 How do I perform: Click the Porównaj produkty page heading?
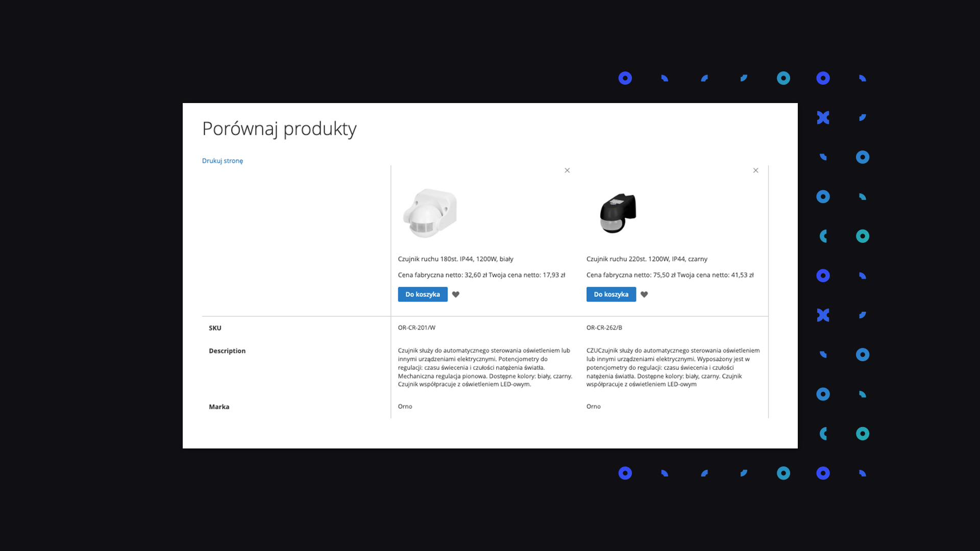pos(279,129)
